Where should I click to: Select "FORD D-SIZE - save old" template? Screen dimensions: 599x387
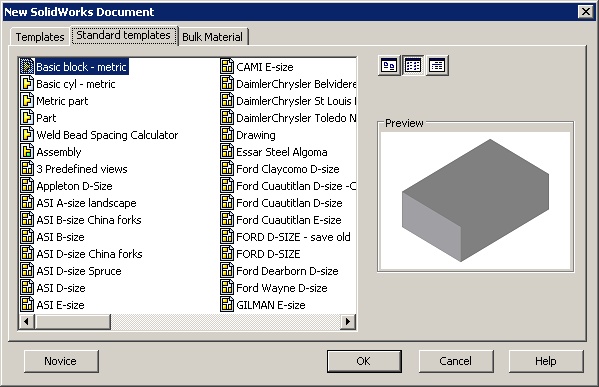click(293, 237)
